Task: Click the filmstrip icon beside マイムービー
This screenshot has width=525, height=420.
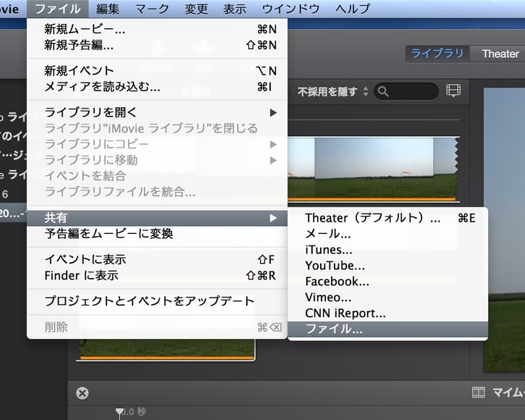Action: point(478,392)
